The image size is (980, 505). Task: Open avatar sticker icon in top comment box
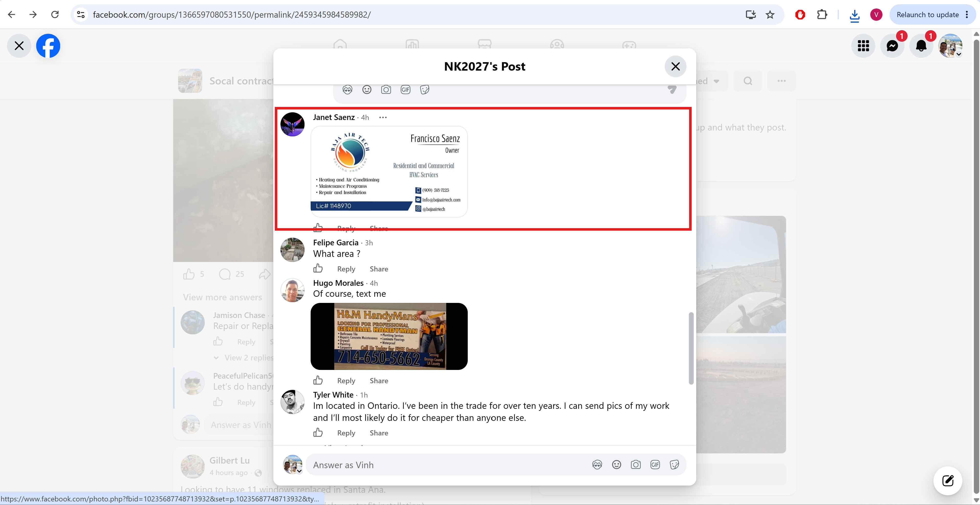click(347, 90)
